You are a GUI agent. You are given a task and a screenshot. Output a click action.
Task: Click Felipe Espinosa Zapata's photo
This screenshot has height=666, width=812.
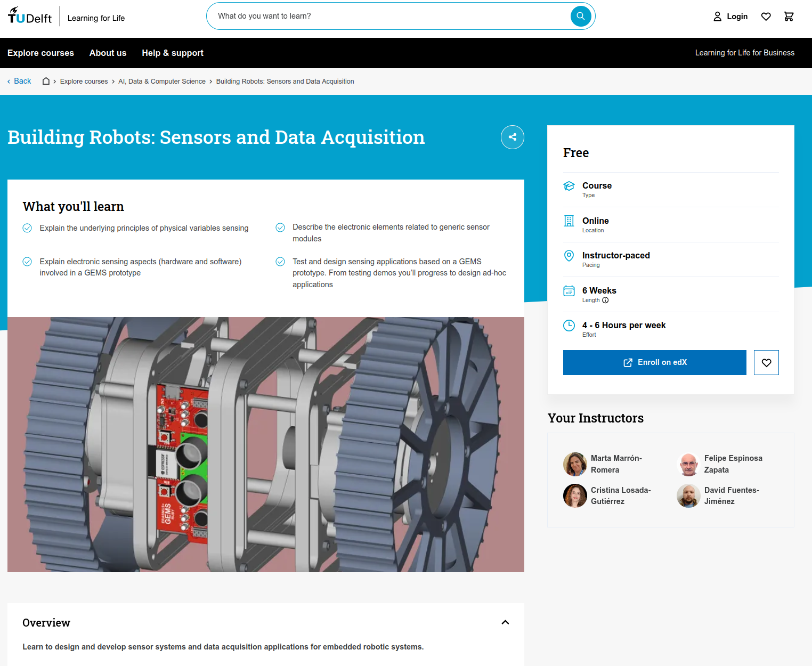pos(688,464)
